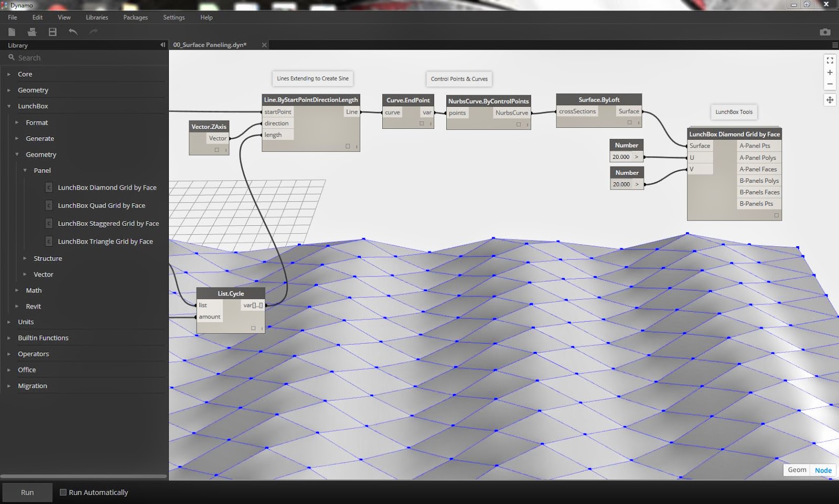The height and width of the screenshot is (504, 839).
Task: Zoom out of the workspace
Action: click(830, 84)
